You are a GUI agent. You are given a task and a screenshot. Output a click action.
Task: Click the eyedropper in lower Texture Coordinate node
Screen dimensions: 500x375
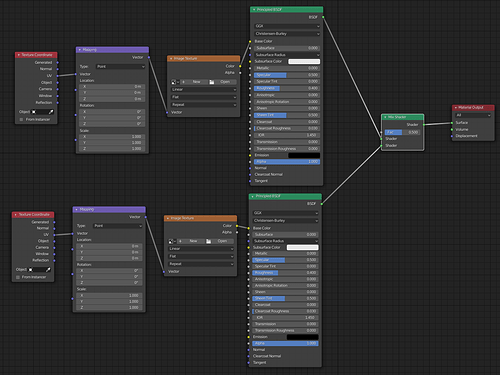[48, 269]
